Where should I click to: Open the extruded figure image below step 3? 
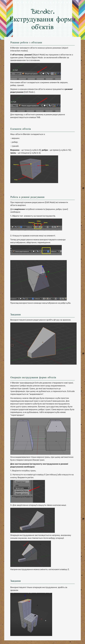(32, 520)
